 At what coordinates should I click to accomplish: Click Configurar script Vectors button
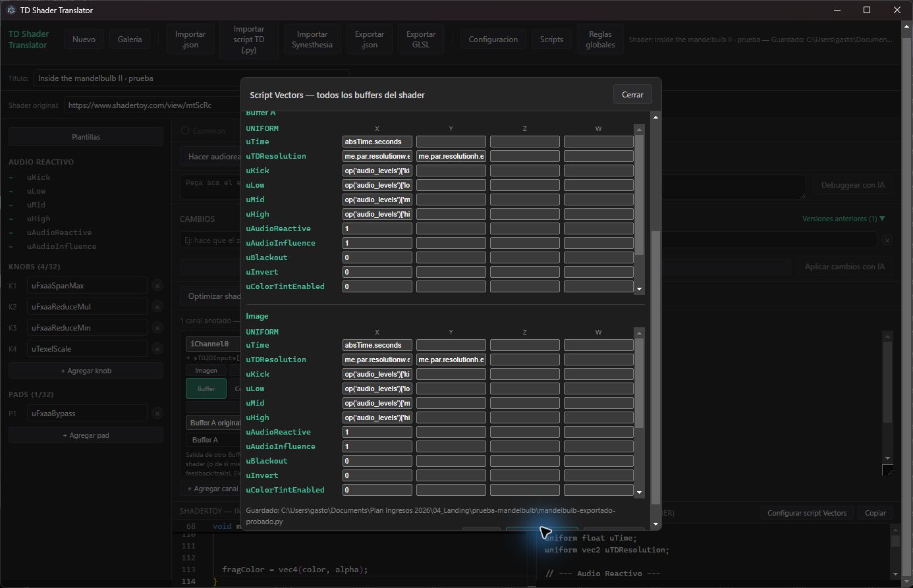807,513
